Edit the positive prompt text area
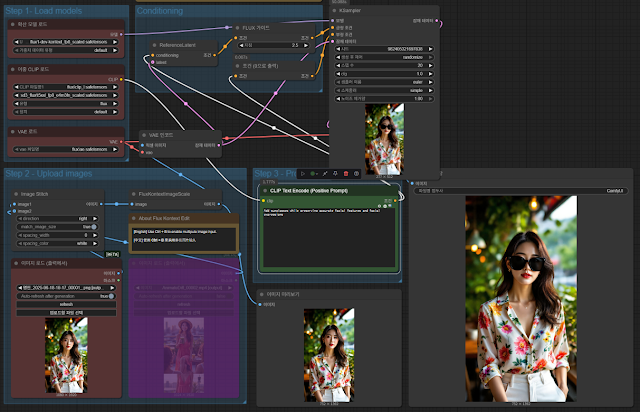 click(329, 238)
